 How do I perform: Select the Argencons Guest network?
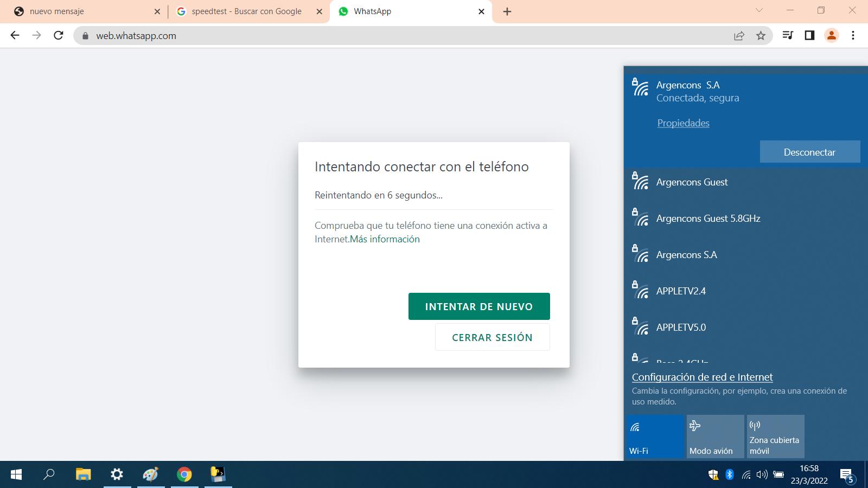pyautogui.click(x=746, y=182)
